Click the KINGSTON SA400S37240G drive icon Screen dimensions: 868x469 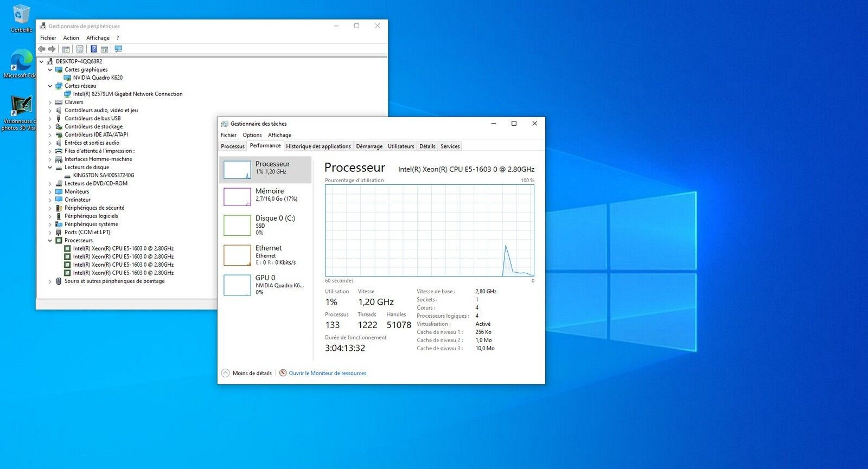pyautogui.click(x=68, y=175)
